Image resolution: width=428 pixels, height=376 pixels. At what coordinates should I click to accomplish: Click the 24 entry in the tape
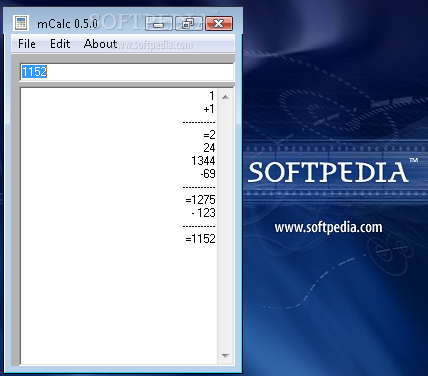[x=209, y=148]
